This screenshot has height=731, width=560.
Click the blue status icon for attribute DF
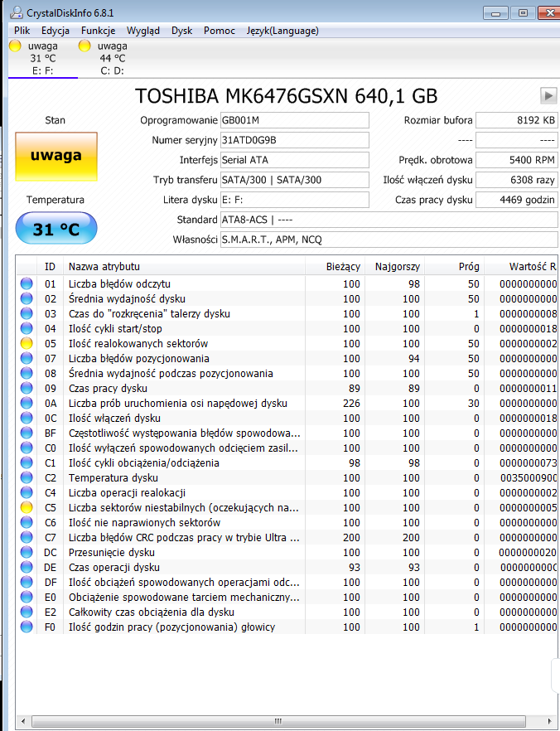pos(27,582)
